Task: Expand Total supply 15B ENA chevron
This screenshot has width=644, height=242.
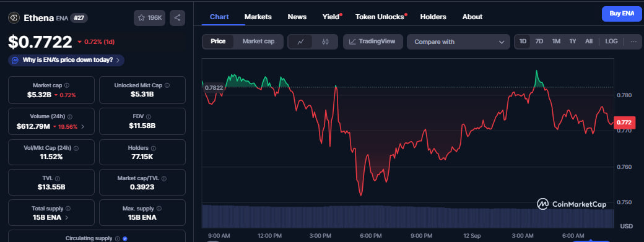Action: tap(66, 218)
